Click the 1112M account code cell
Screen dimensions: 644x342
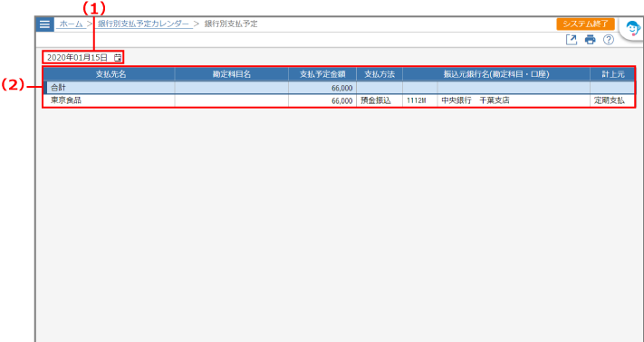(420, 100)
